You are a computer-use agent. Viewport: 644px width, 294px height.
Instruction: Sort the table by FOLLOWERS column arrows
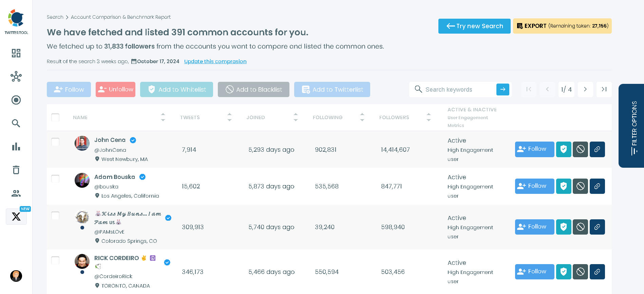coord(429,117)
